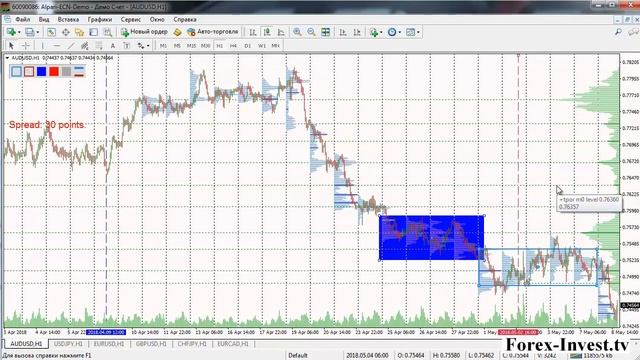
Task: Tile chart windows icon
Action: tap(325, 32)
